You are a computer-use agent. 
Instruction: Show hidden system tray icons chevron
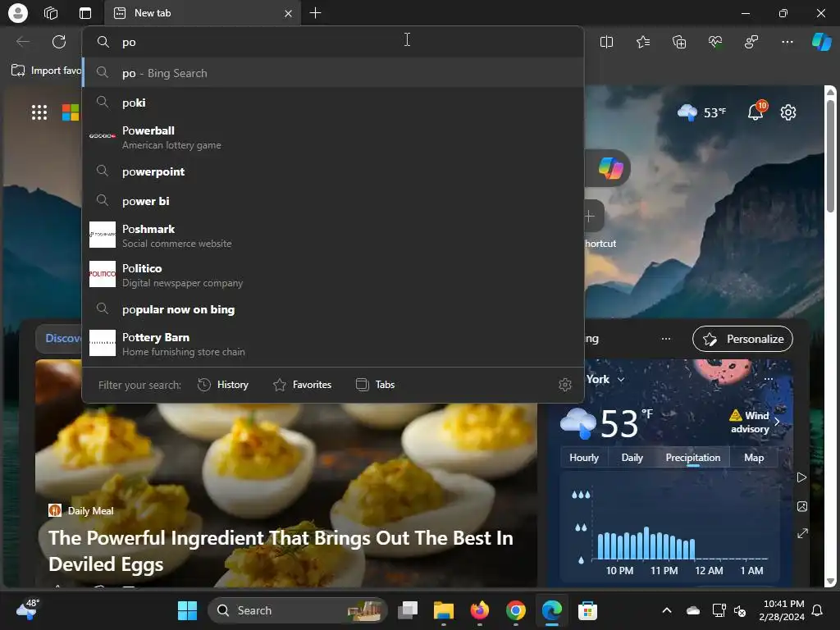pyautogui.click(x=667, y=610)
